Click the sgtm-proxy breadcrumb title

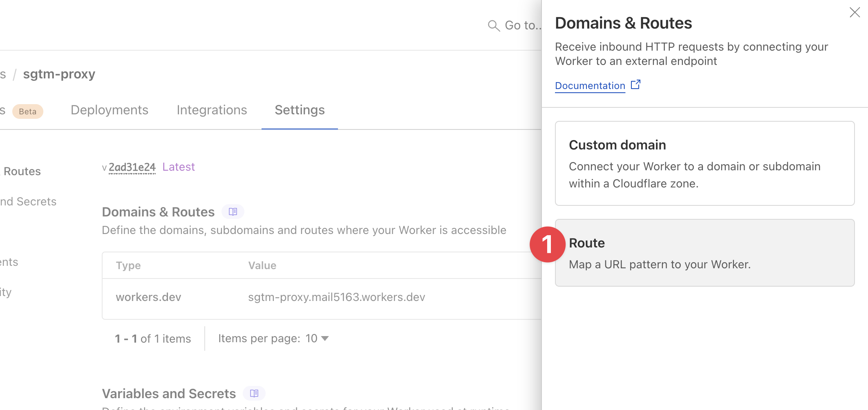[59, 74]
